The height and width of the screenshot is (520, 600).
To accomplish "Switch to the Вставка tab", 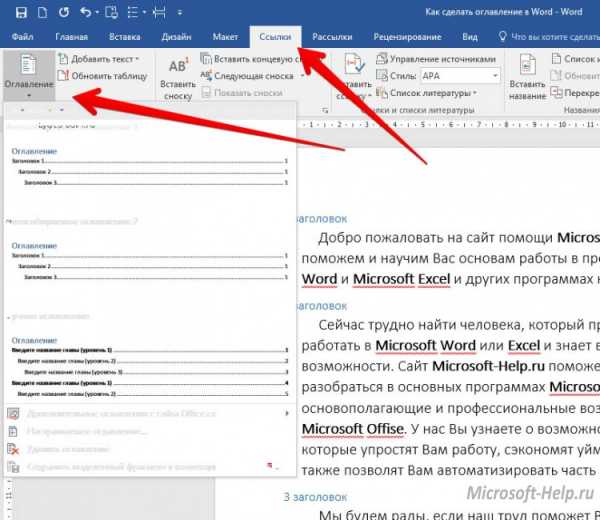I will tap(125, 37).
